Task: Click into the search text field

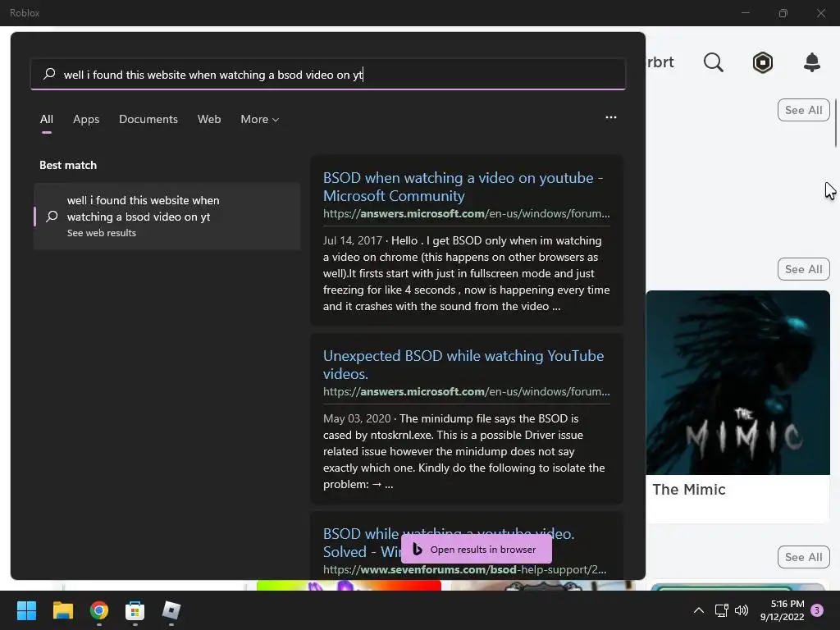Action: coord(328,75)
